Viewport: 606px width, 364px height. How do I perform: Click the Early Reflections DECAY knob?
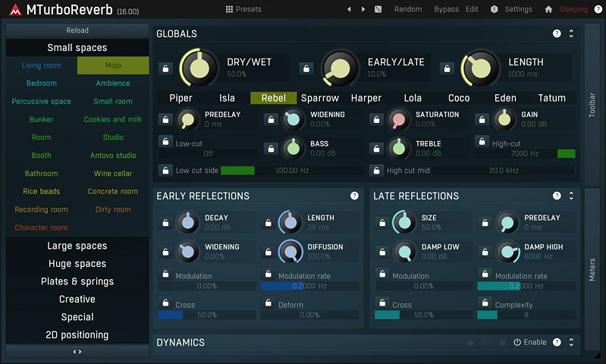[187, 222]
